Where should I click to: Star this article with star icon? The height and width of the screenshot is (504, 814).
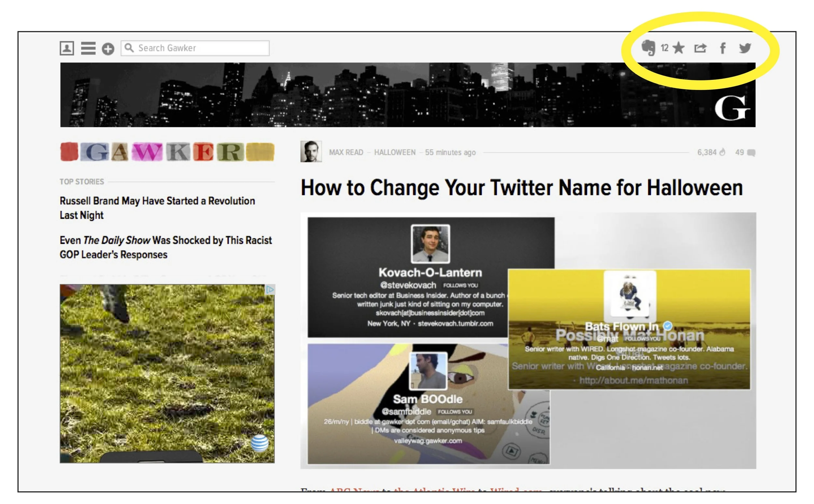point(678,48)
